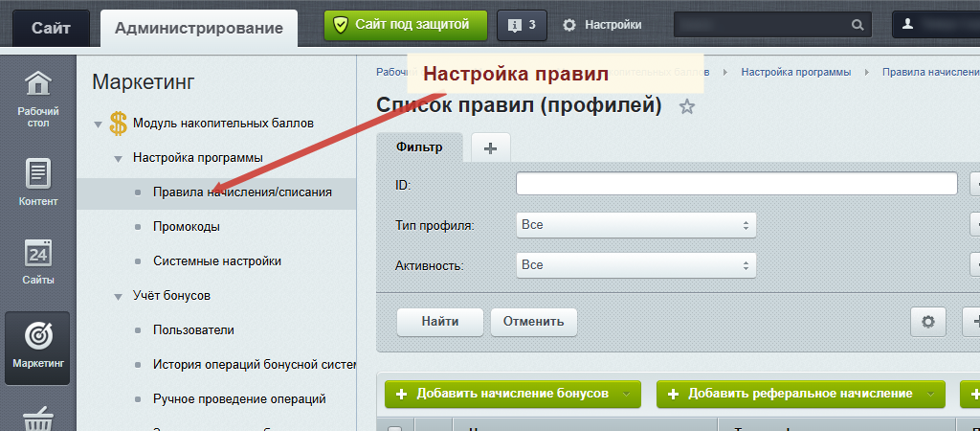Click the Найти button
Image resolution: width=980 pixels, height=431 pixels.
[x=440, y=322]
